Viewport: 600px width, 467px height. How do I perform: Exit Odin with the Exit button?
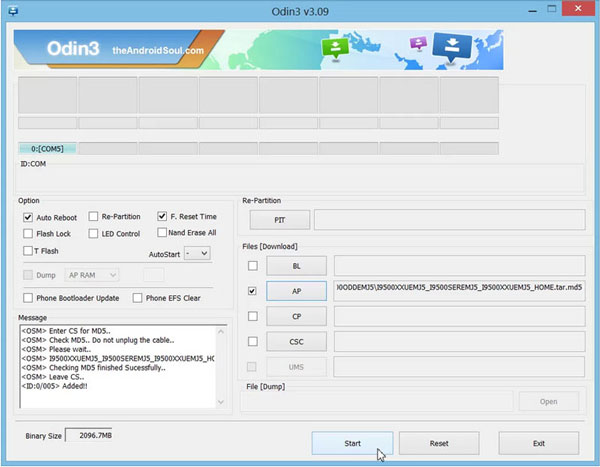tap(539, 443)
